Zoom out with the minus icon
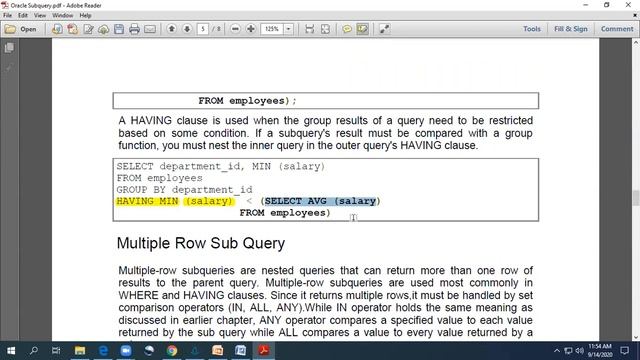 point(235,29)
